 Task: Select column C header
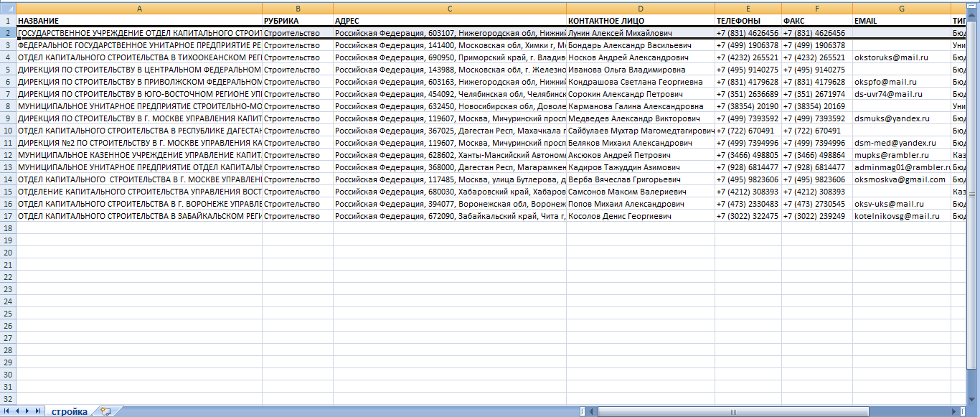point(450,9)
